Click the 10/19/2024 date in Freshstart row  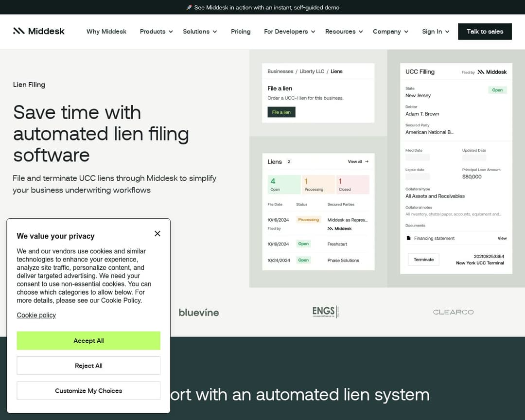pyautogui.click(x=278, y=244)
